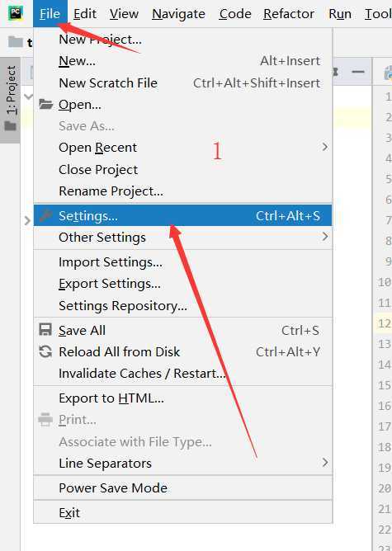Click the Settings wrench icon

click(x=45, y=215)
